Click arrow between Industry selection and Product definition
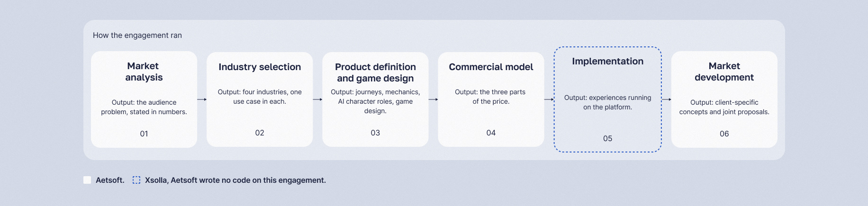The image size is (868, 206). pyautogui.click(x=317, y=99)
